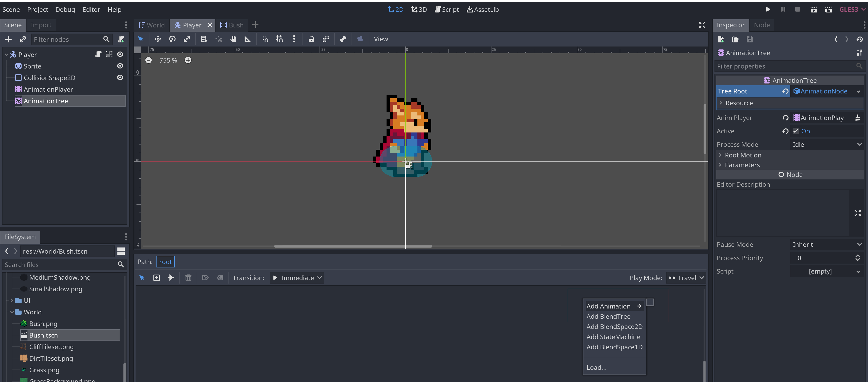
Task: Open the Project menu
Action: [x=37, y=10]
